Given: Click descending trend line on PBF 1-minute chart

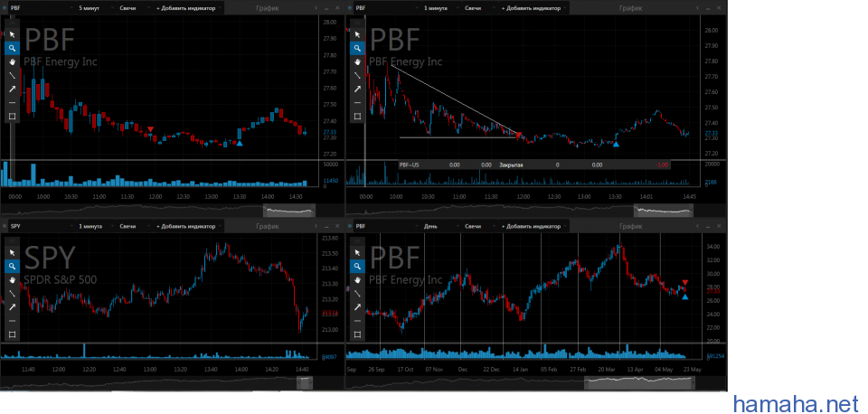Looking at the screenshot, I should [x=455, y=100].
